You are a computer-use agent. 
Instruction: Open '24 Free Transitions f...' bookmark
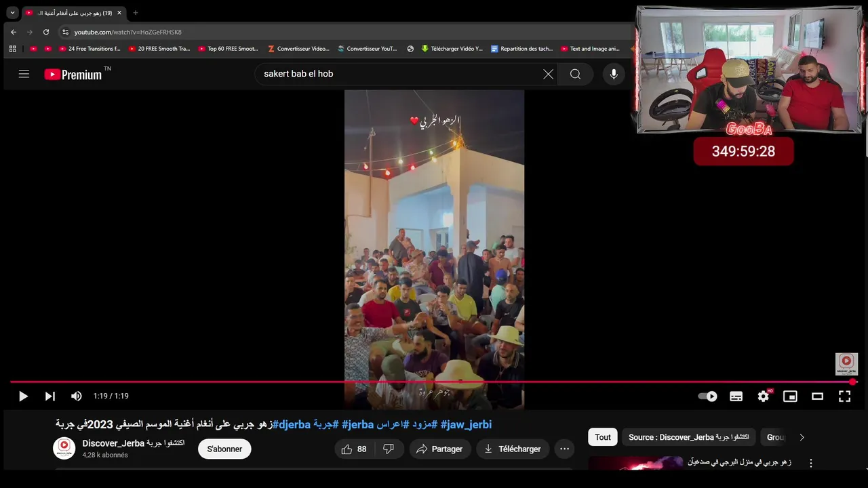pos(90,49)
